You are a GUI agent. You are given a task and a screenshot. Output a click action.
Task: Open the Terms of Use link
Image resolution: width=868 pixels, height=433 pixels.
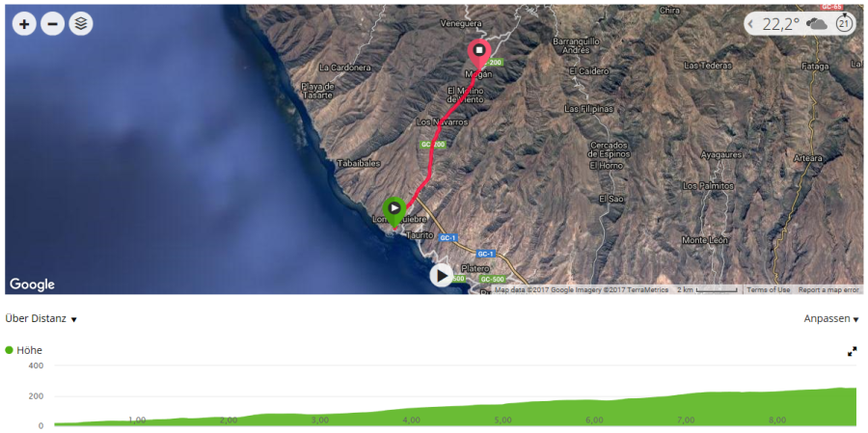[769, 289]
